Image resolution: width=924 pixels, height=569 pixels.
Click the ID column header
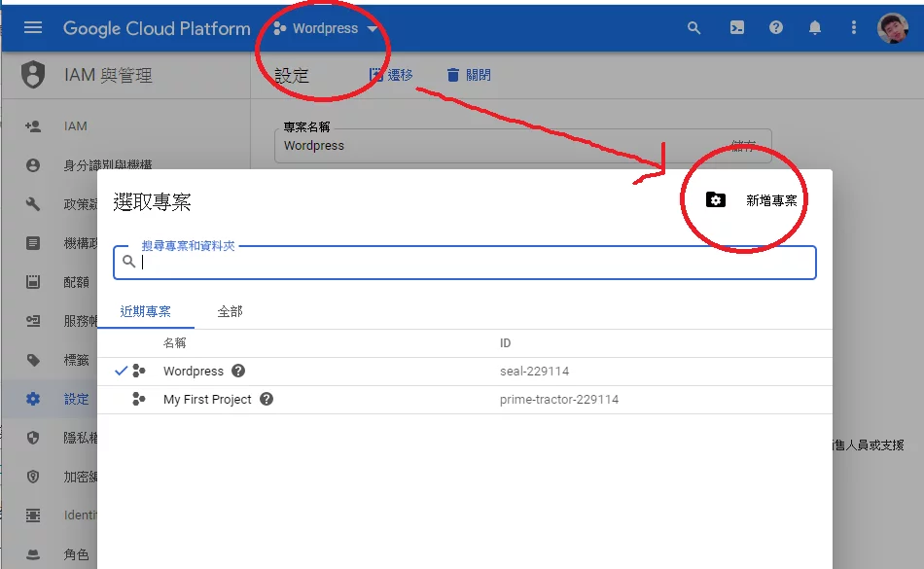tap(505, 342)
